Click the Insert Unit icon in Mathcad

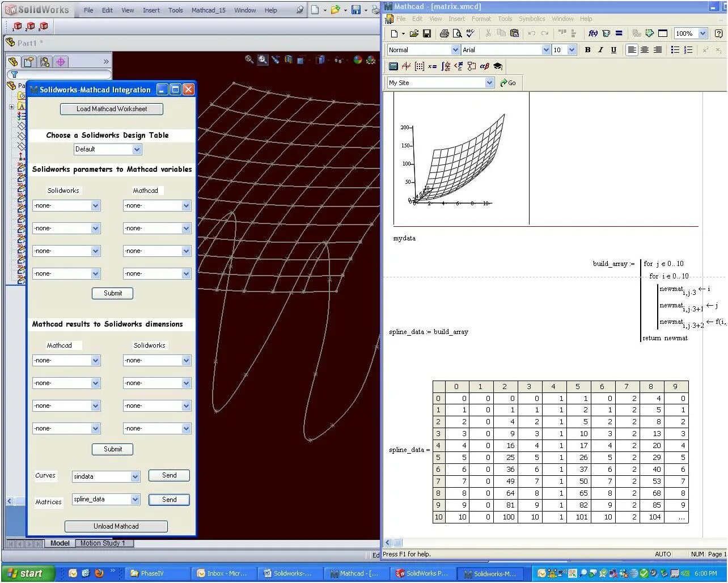[606, 33]
